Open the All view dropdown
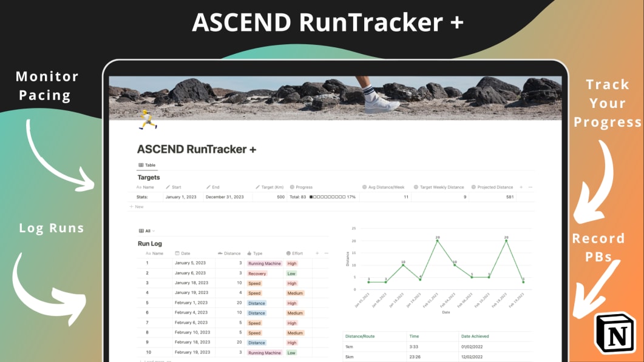Image resolution: width=644 pixels, height=362 pixels. coord(154,231)
